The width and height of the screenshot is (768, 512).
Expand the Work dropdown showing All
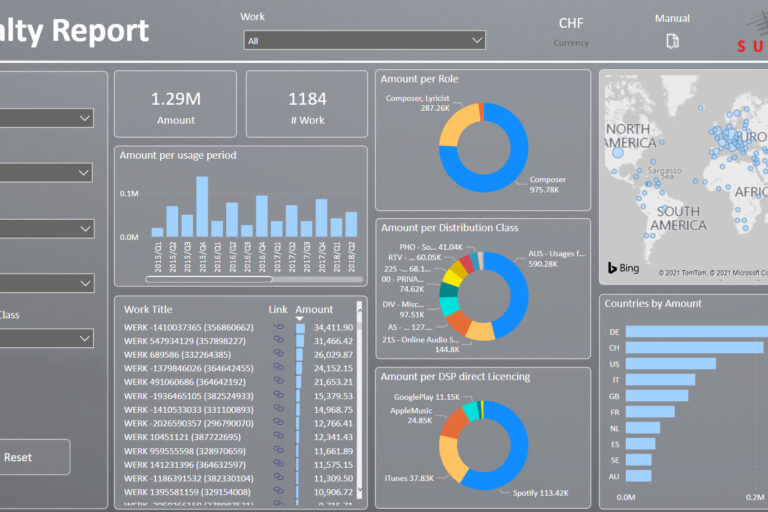365,40
